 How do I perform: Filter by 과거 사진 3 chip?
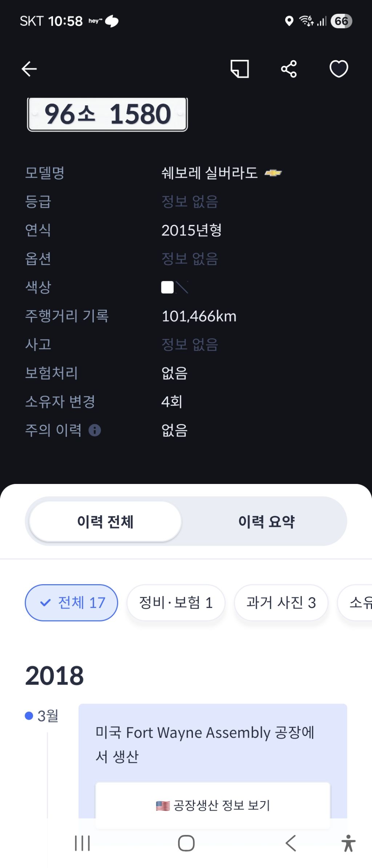coord(281,603)
